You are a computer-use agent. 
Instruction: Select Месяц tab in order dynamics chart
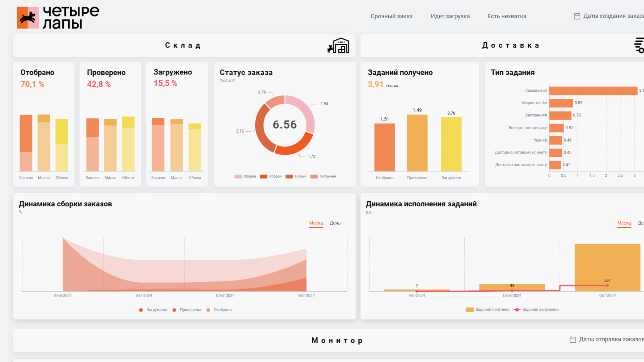pos(316,223)
